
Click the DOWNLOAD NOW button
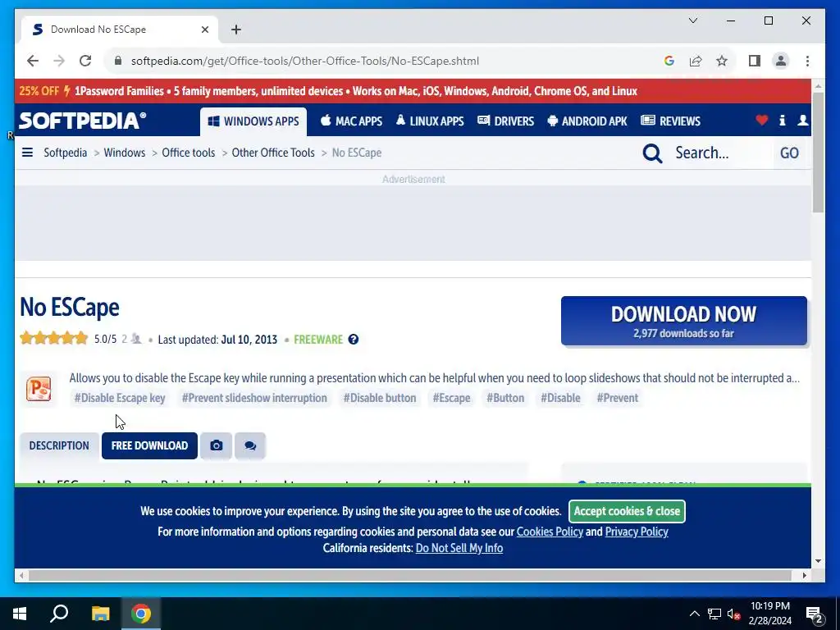pos(683,321)
